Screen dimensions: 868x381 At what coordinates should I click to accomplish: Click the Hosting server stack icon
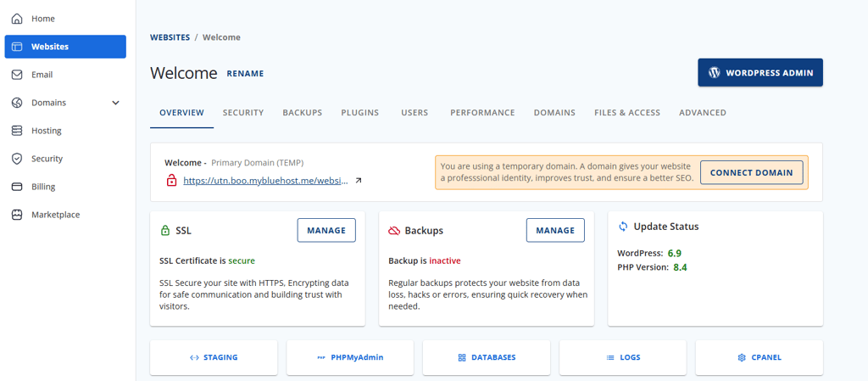click(17, 131)
